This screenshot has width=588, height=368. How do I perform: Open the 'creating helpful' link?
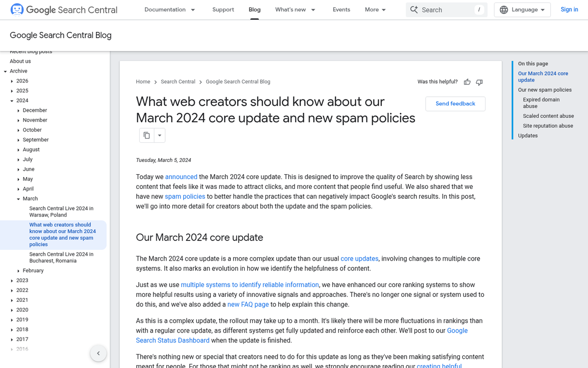[x=440, y=366]
